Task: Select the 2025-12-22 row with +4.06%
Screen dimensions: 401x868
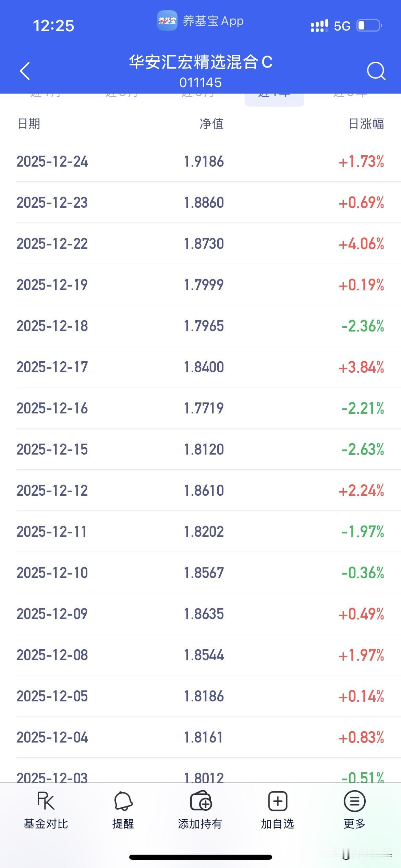Action: pyautogui.click(x=200, y=244)
